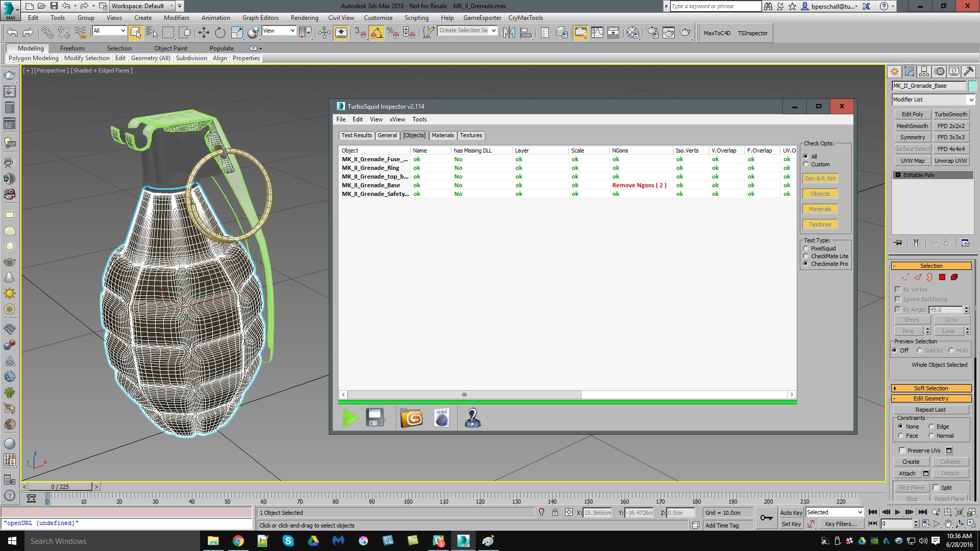Screen dimensions: 980x551
Task: Open the Material Editor icon
Action: coord(633,33)
